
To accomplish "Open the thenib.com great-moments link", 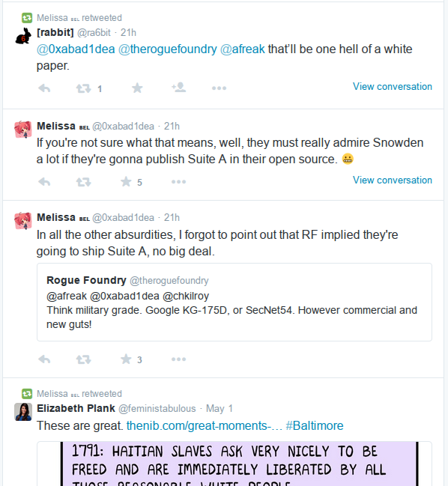I will pos(205,425).
